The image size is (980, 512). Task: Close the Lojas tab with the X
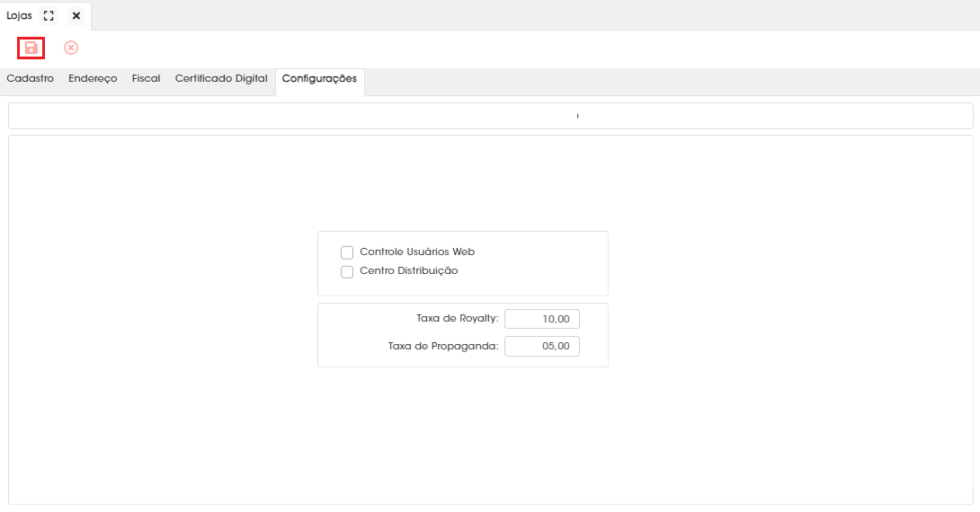[x=76, y=15]
